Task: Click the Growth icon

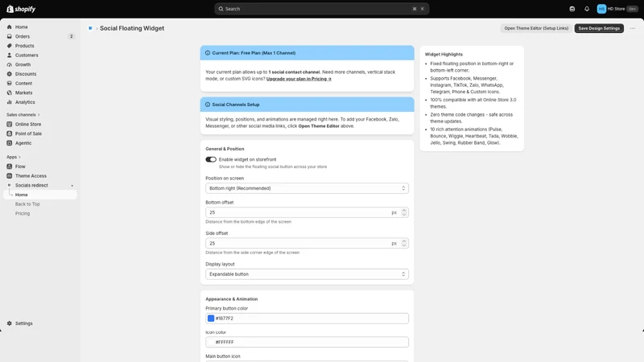Action: [10, 64]
